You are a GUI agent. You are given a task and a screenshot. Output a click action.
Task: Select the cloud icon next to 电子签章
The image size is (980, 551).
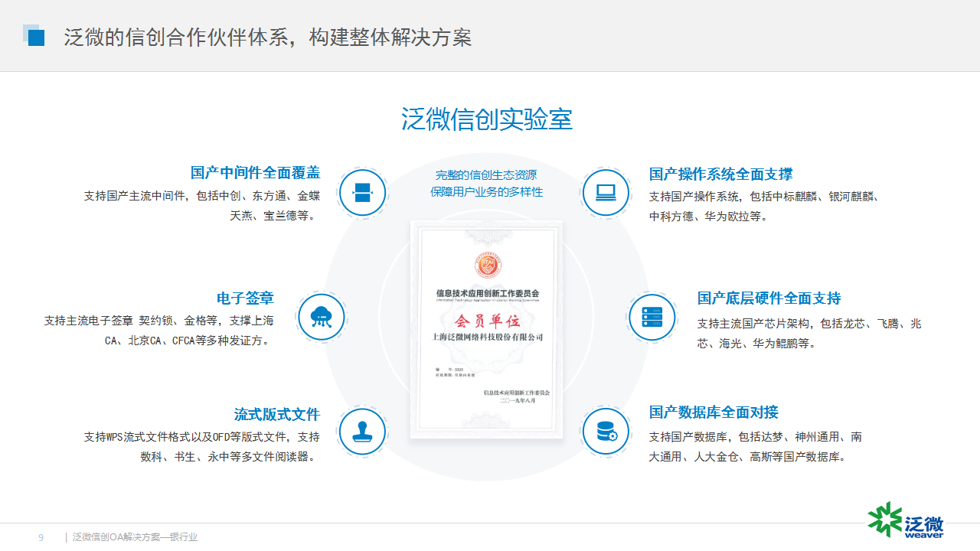point(322,317)
